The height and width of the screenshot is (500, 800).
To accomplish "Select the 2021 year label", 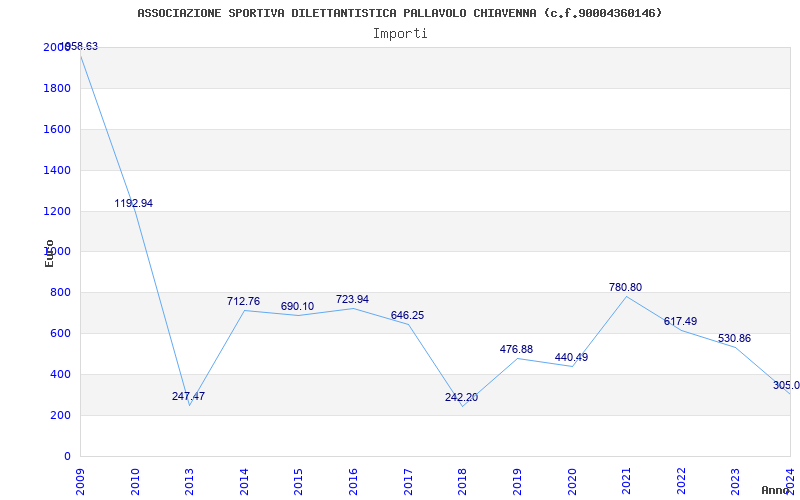I will coord(626,482).
